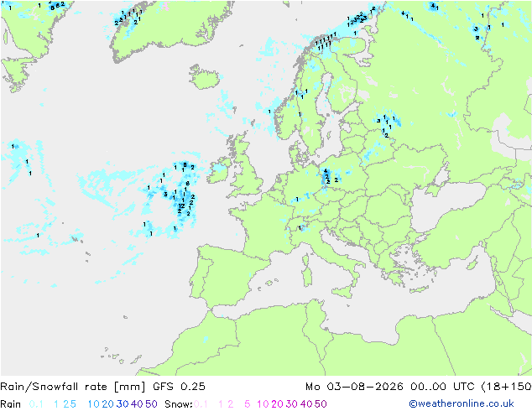The width and height of the screenshot is (532, 411).
Task: Open the weatheronline.co.uk copyright link
Action: point(462,404)
